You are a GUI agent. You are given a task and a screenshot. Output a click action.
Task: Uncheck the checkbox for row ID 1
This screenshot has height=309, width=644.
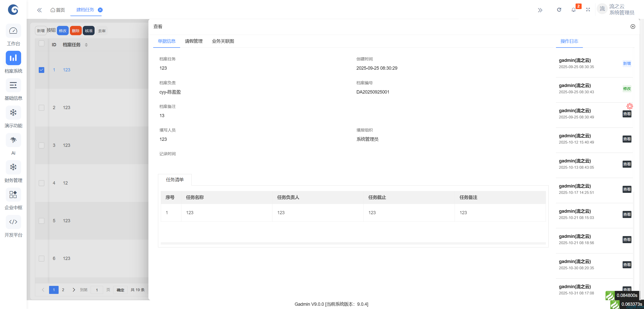(41, 70)
